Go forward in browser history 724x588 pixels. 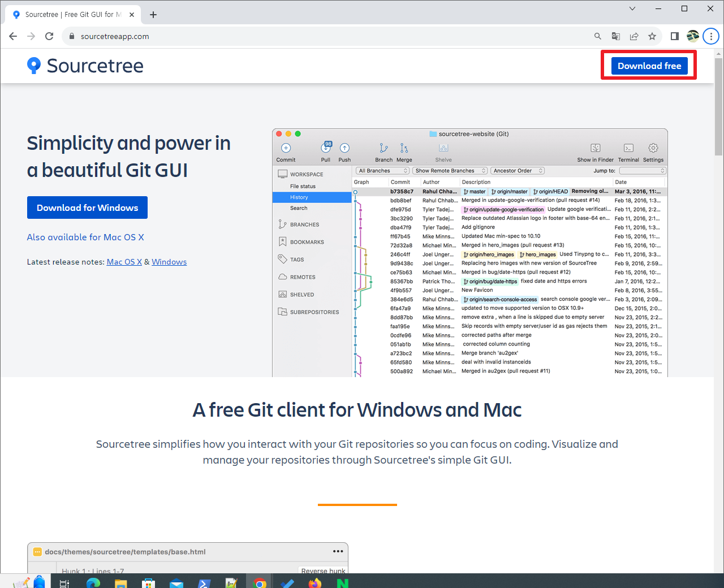point(31,36)
